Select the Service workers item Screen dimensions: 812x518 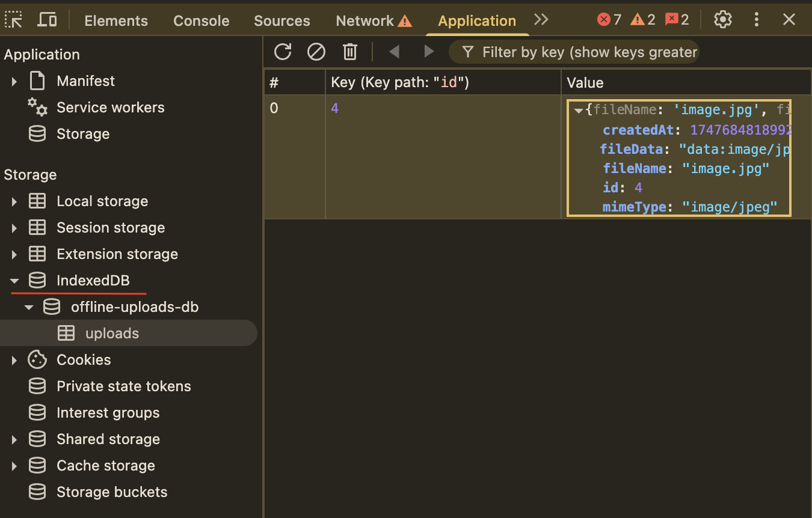pos(110,108)
